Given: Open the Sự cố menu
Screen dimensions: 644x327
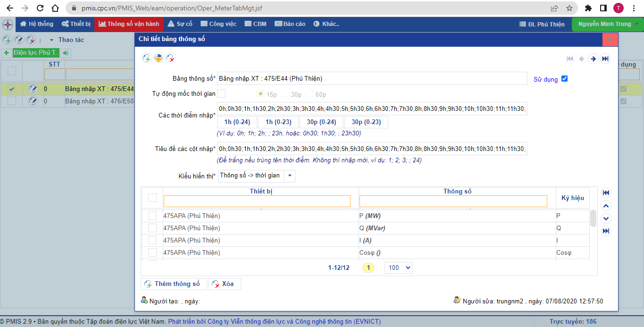Looking at the screenshot, I should [x=180, y=24].
